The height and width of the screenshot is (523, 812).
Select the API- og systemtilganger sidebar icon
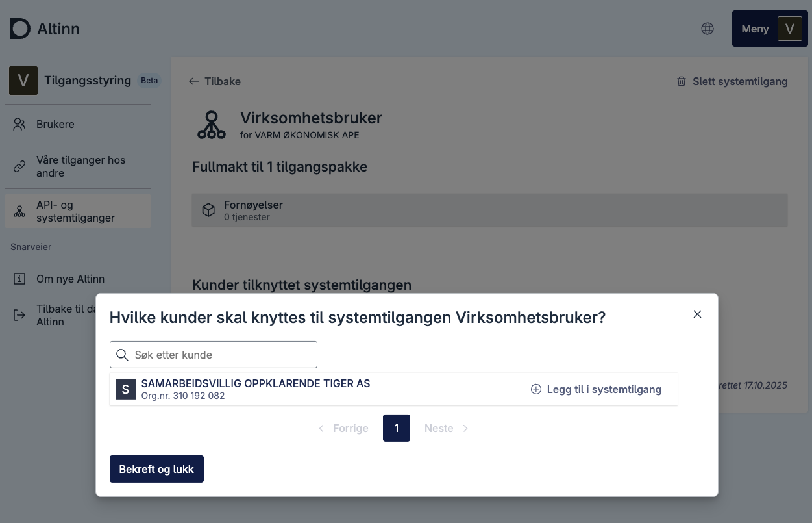(19, 211)
